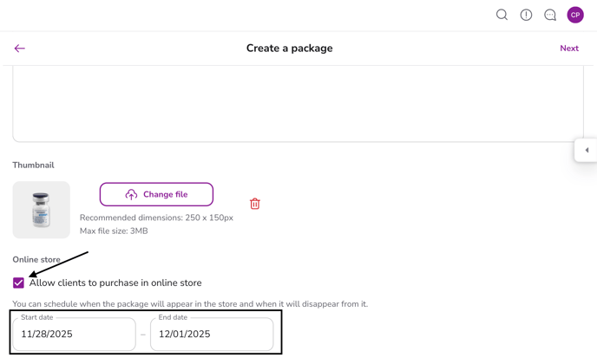Open the End date field
The image size is (597, 364).
(x=212, y=334)
